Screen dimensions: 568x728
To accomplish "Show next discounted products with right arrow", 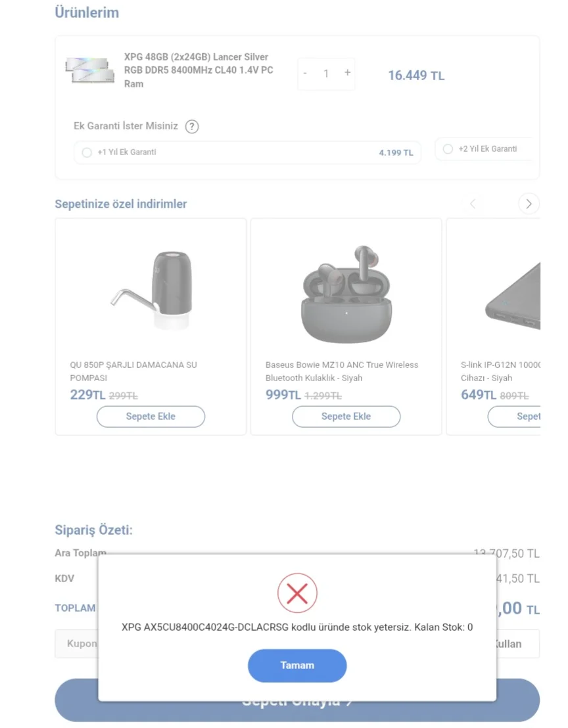I will coord(529,204).
